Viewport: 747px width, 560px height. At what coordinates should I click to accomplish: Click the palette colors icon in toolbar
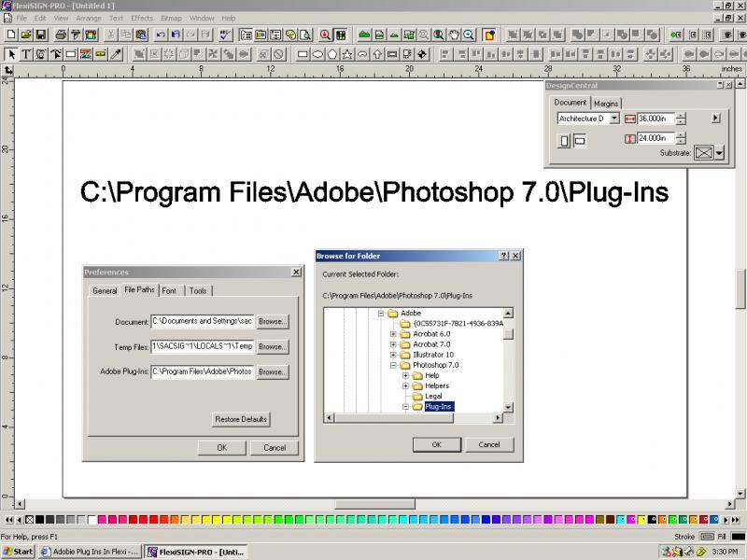[290, 35]
